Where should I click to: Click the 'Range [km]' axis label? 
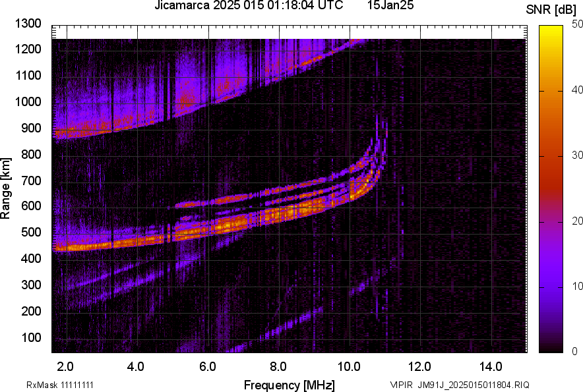(5, 188)
